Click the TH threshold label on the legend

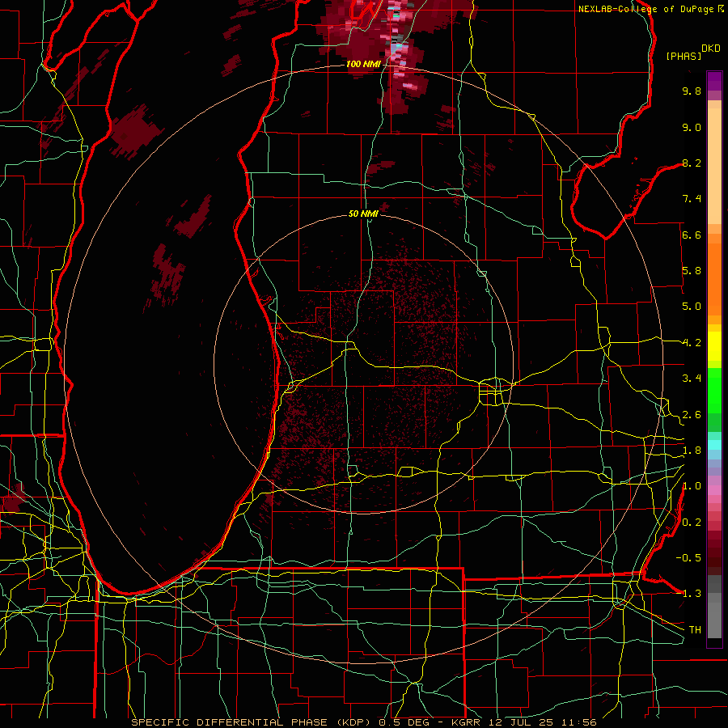click(695, 630)
